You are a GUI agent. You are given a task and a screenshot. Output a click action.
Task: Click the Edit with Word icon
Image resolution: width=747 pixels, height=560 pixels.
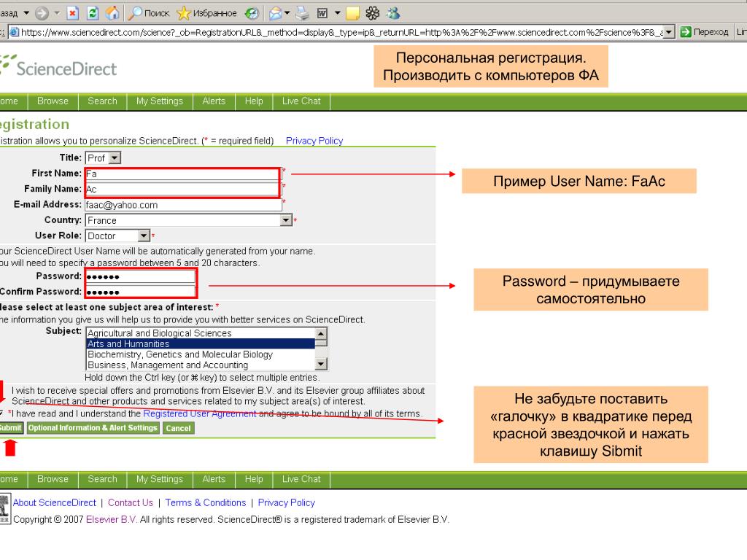coord(322,13)
